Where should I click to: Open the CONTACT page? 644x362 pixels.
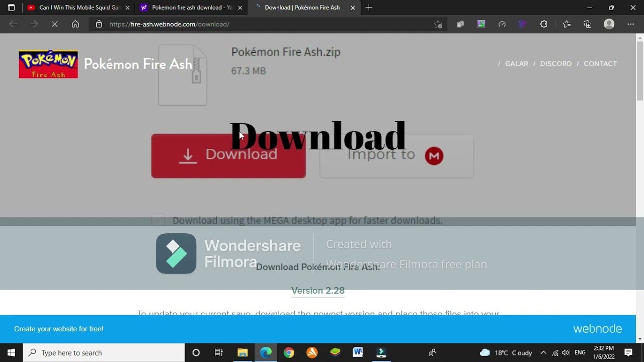point(600,64)
